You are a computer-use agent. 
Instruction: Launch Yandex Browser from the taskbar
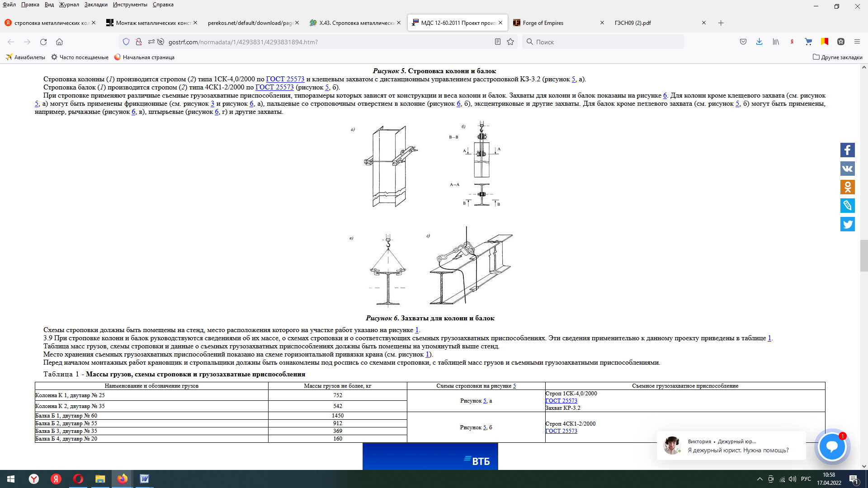(34, 479)
